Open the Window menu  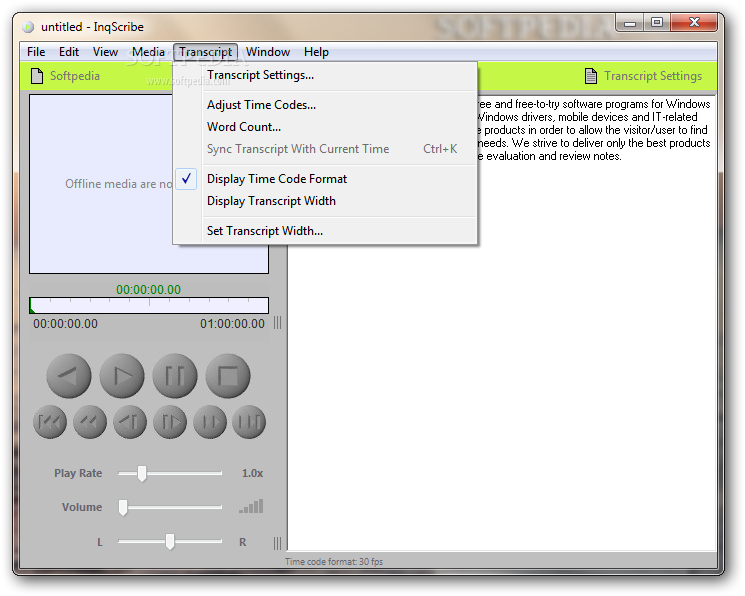point(268,52)
